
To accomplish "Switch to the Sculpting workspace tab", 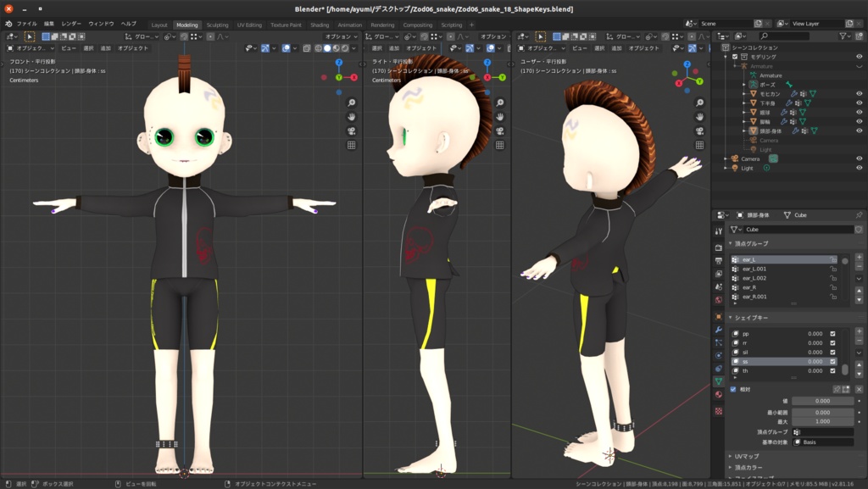I will pyautogui.click(x=217, y=25).
